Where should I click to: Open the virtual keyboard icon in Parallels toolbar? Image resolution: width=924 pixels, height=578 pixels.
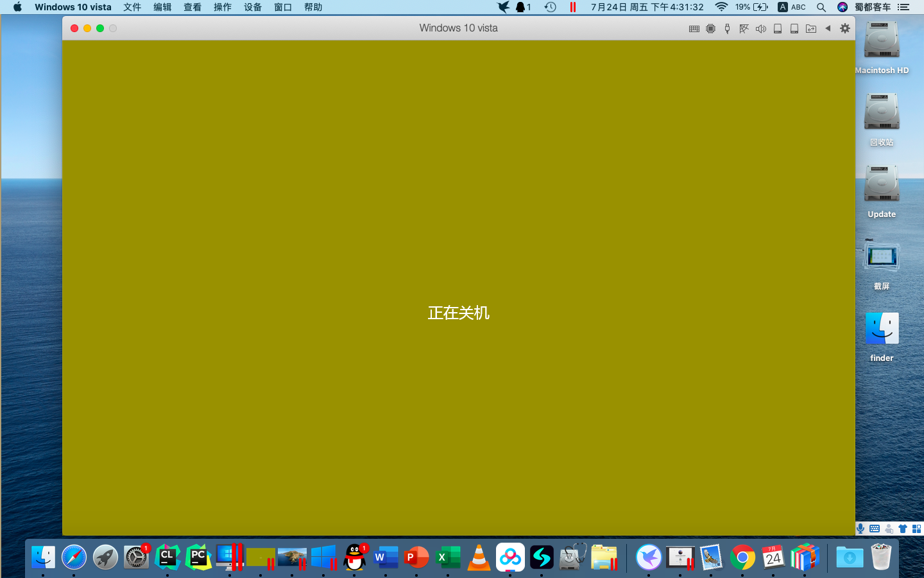[x=694, y=28]
